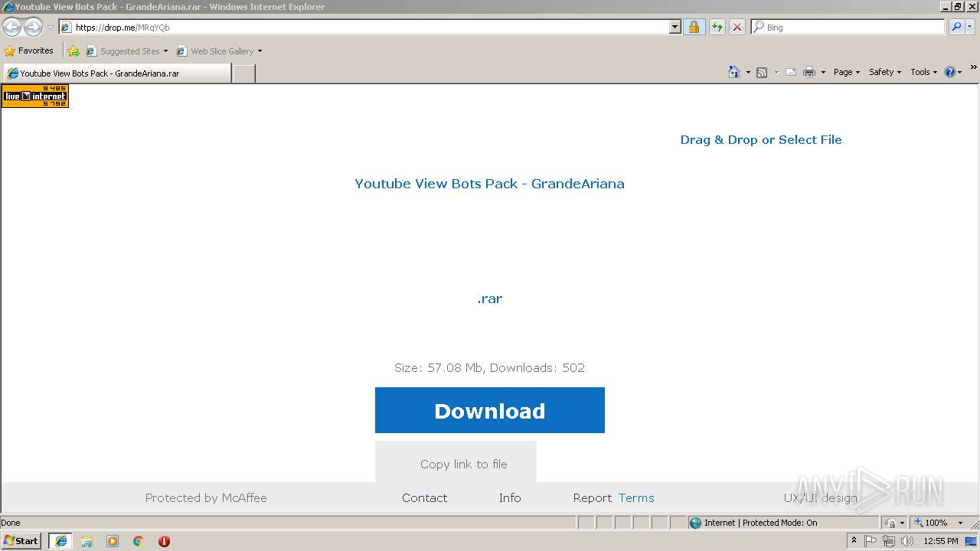Viewport: 980px width, 551px height.
Task: Add page to Favorites bar icon
Action: coord(73,51)
